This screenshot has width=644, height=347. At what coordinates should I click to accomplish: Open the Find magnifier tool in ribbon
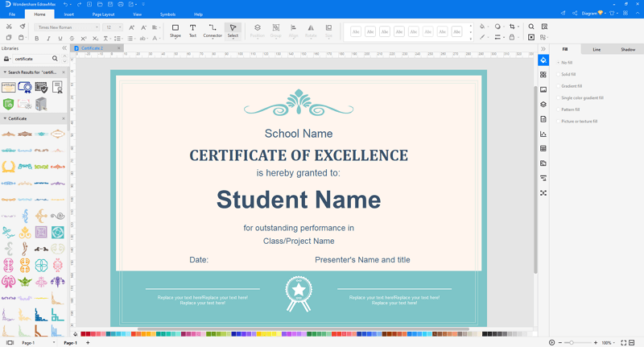pyautogui.click(x=531, y=27)
